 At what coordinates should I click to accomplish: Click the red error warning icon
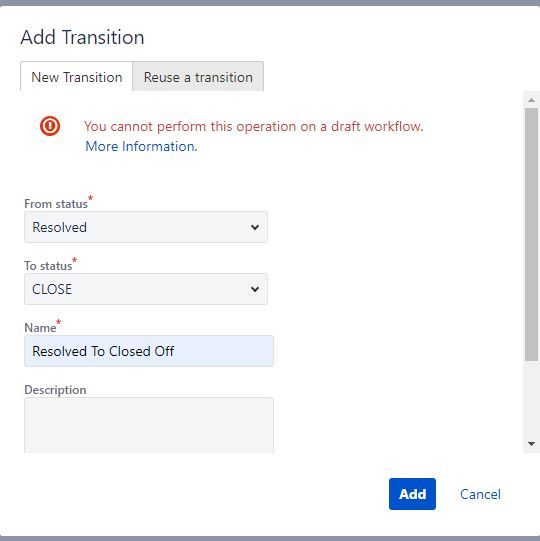click(x=50, y=126)
